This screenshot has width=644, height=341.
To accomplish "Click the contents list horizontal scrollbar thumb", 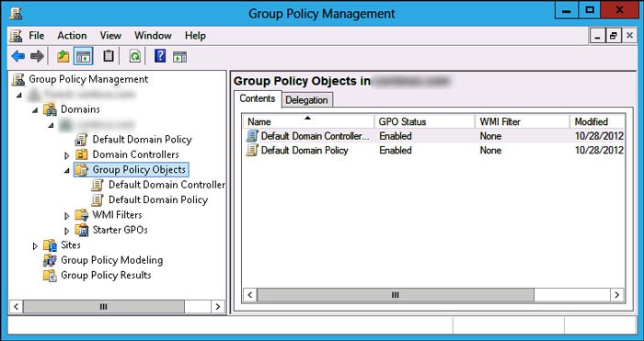I will 395,295.
